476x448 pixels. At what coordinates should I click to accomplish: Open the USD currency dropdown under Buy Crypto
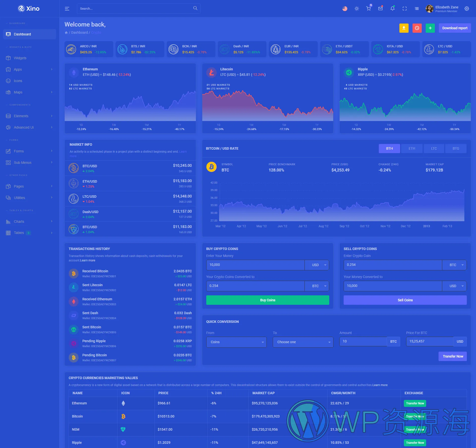[x=317, y=265]
